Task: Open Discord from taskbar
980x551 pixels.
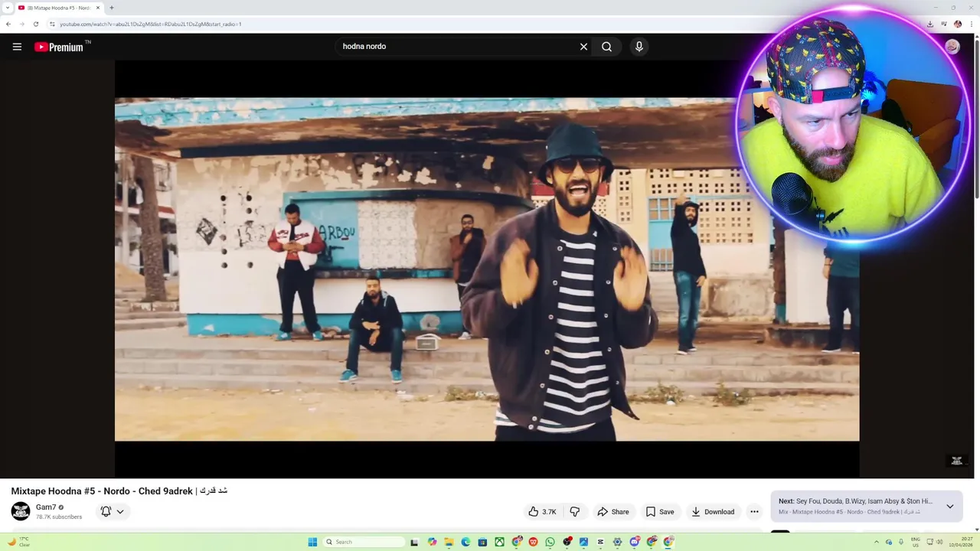Action: tap(635, 542)
